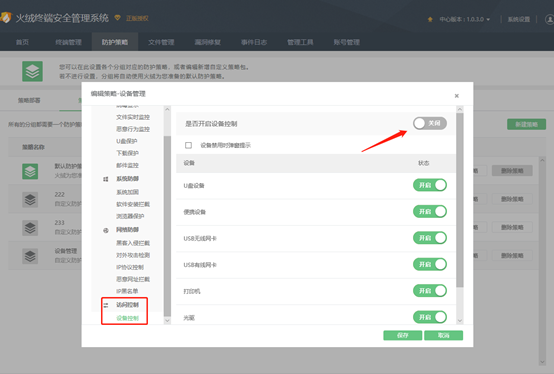Screen dimensions: 554x374
Task: Toggle the 便携设备 switch
Action: coord(430,212)
